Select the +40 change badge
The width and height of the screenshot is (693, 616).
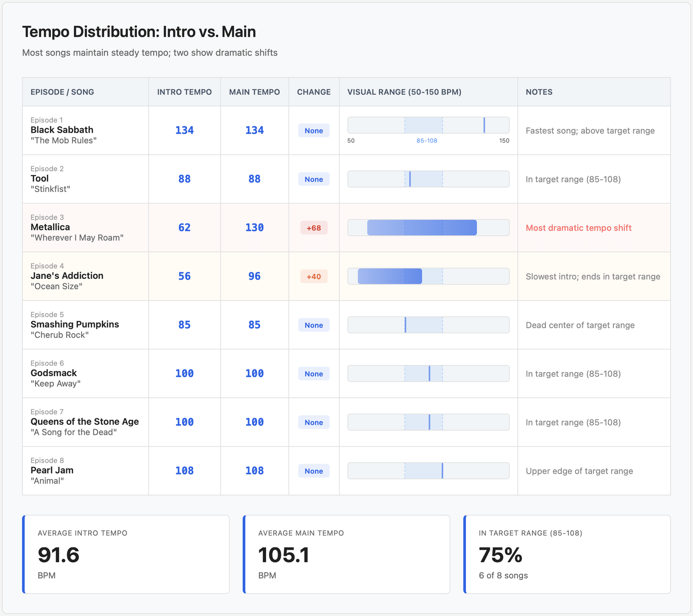point(314,277)
